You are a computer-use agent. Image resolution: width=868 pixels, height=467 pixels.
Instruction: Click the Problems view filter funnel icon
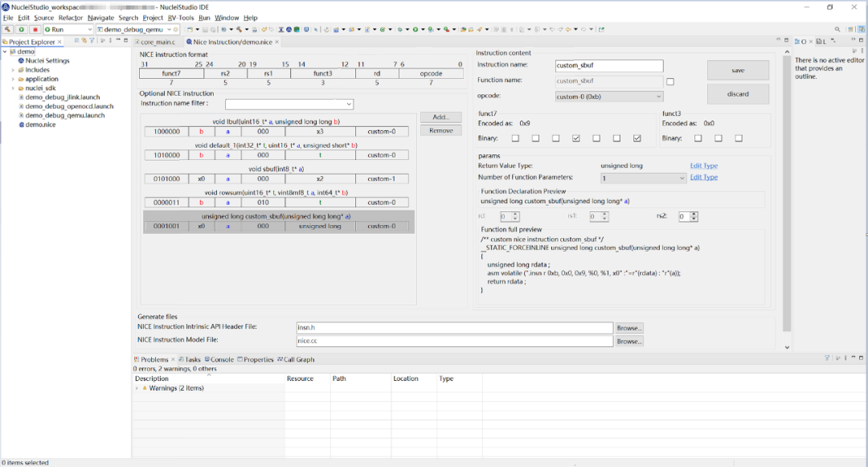827,358
